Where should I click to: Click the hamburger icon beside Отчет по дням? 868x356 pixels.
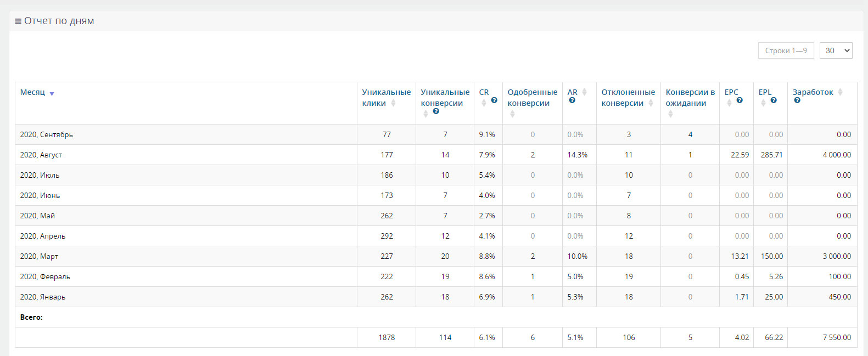click(18, 21)
